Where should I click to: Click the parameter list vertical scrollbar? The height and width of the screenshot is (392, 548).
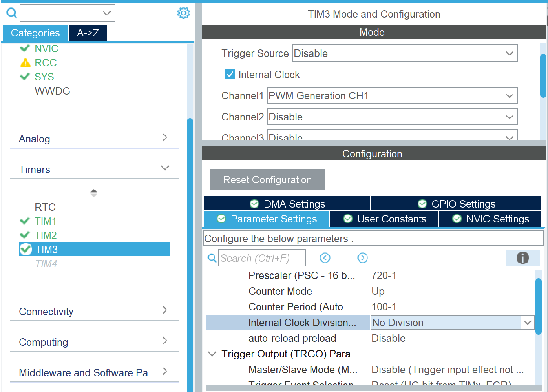point(539,306)
